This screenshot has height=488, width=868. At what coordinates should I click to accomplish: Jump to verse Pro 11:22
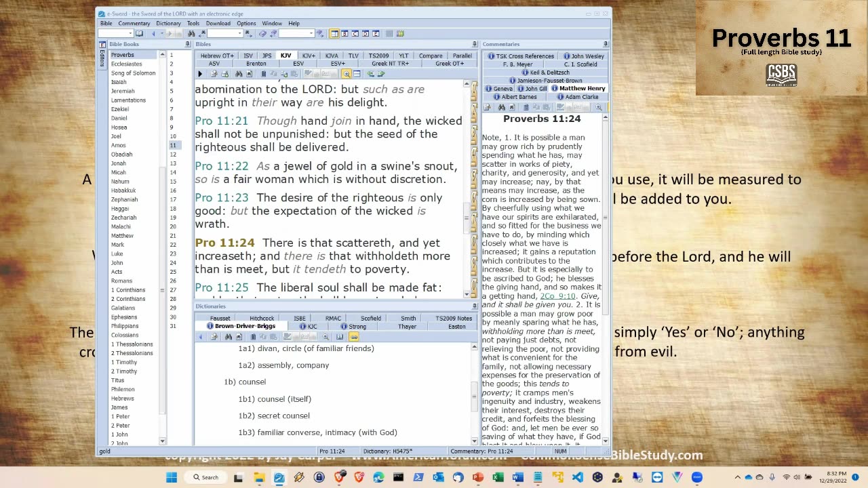pos(222,166)
